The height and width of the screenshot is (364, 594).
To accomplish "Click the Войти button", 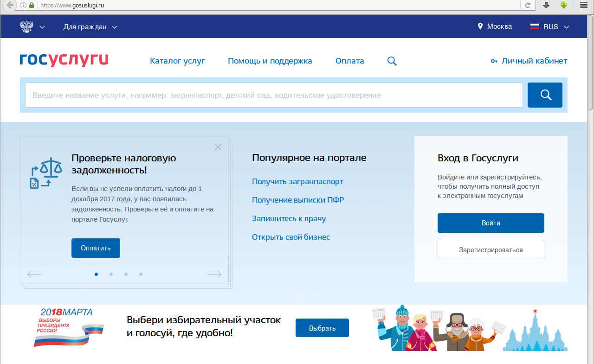I will [491, 223].
